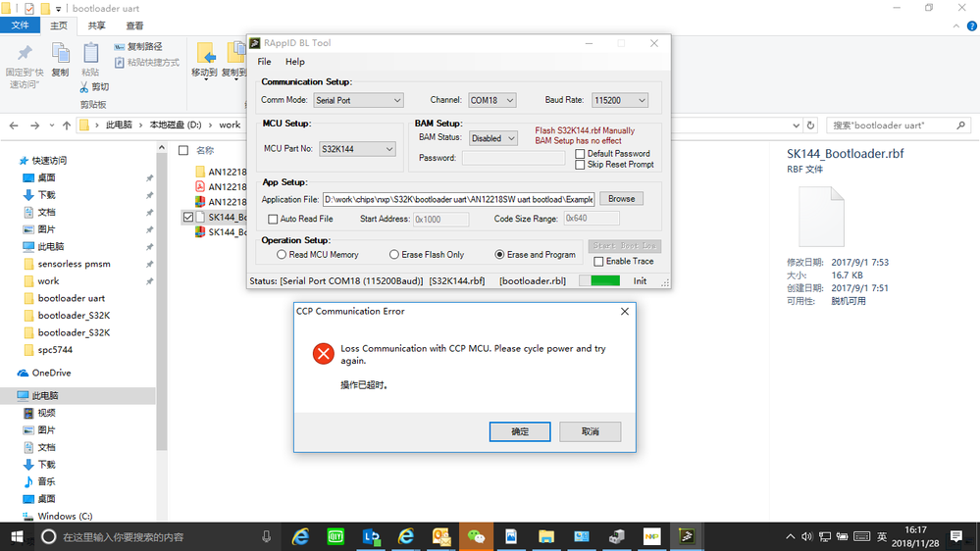Screen dimensions: 980x551
Task: Switch to the 共享 ribbon tab
Action: [96, 25]
